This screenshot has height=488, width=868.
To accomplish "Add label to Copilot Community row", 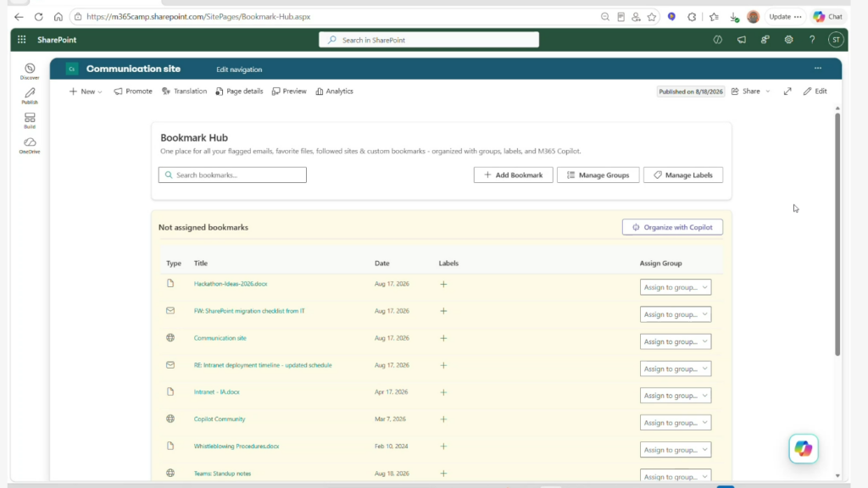I will click(443, 419).
